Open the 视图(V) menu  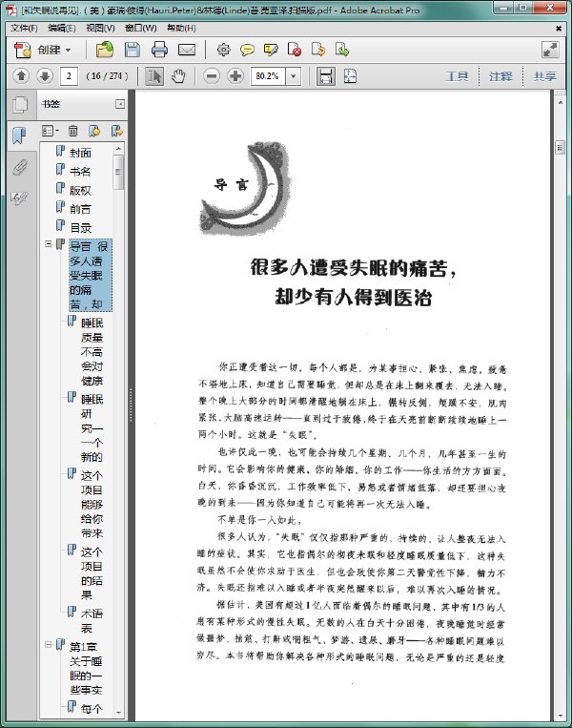tap(100, 29)
